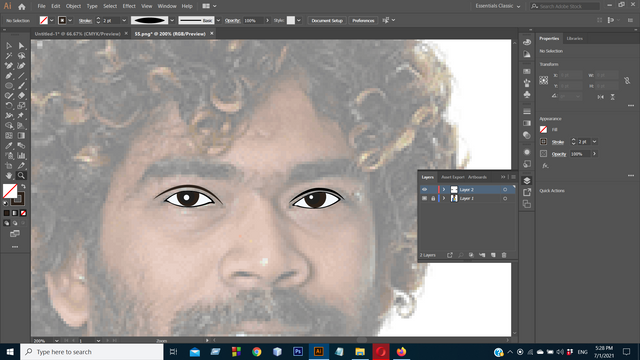Select Draw Normal mode

7,223
